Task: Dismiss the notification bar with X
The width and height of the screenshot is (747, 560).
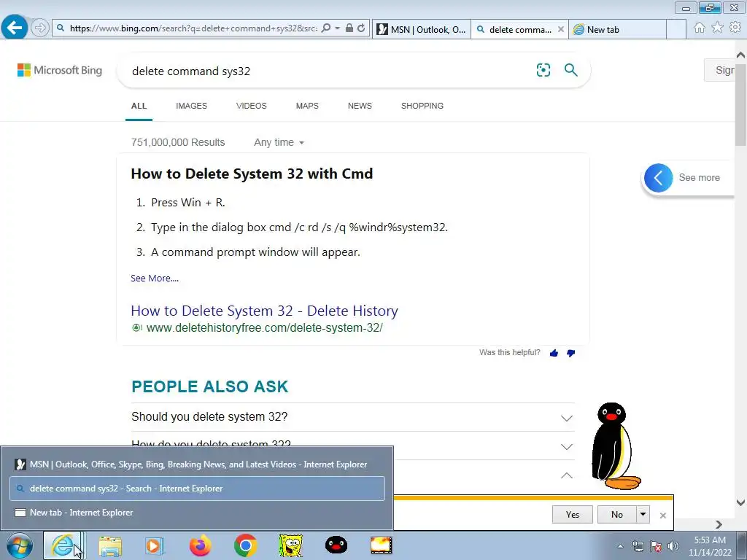Action: click(662, 516)
